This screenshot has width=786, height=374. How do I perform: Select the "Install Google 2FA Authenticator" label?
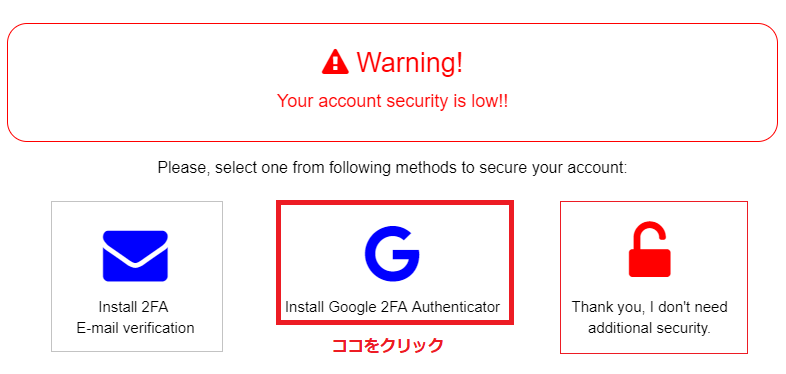tap(392, 306)
